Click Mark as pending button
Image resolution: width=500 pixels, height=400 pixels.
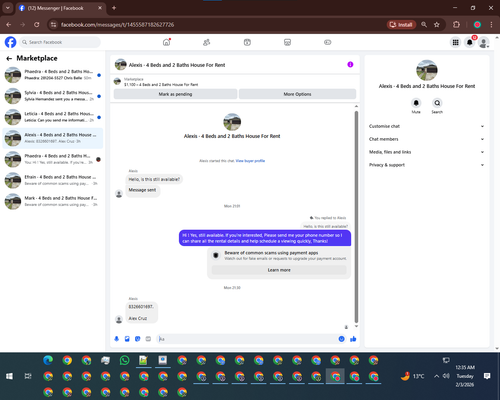175,94
